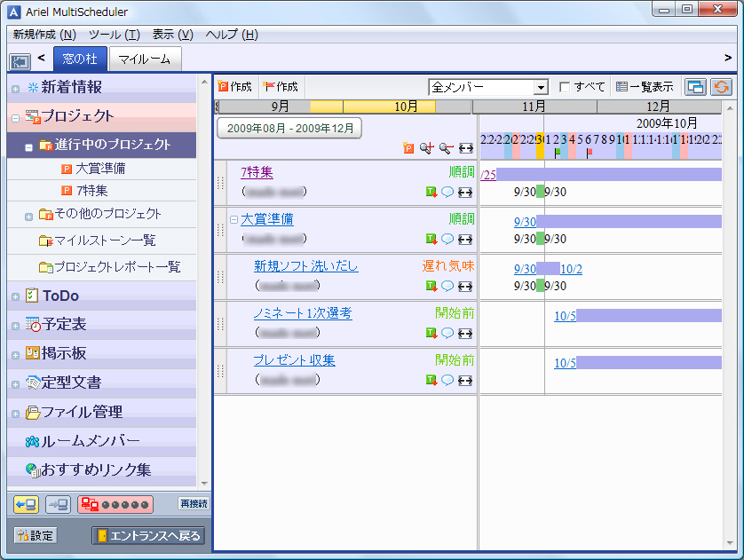
Task: Click the comment balloon icon for 7特集
Action: click(448, 191)
